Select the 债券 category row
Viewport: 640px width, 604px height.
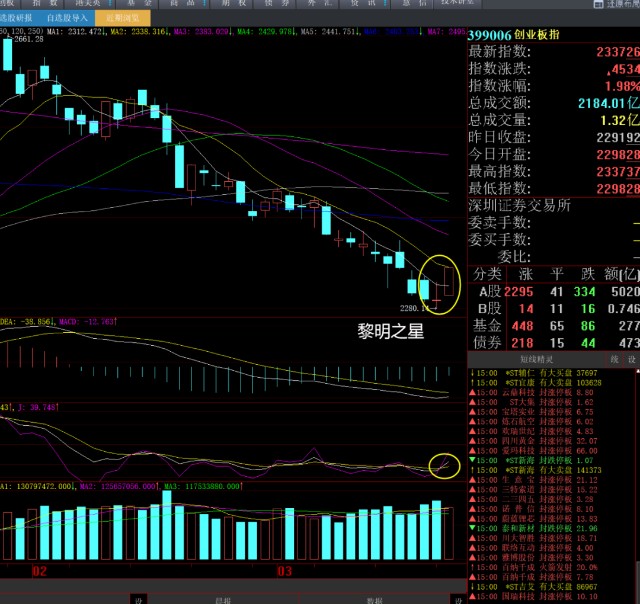click(x=488, y=343)
